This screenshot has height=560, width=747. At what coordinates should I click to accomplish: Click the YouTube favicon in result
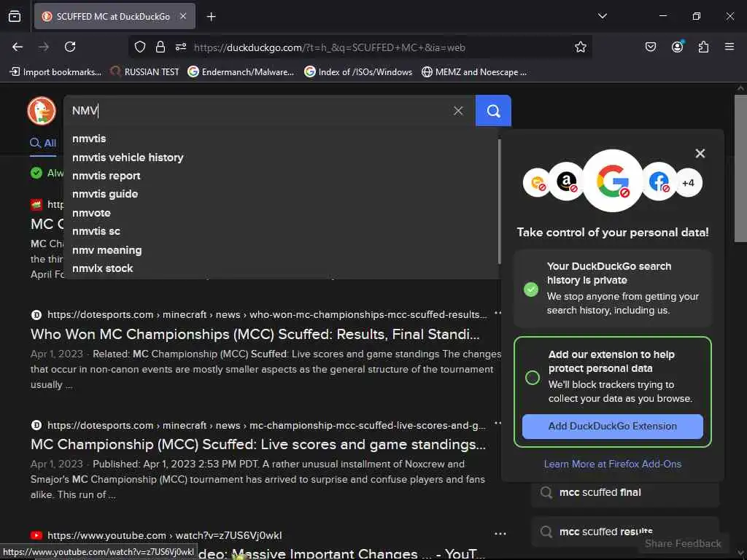coord(36,536)
